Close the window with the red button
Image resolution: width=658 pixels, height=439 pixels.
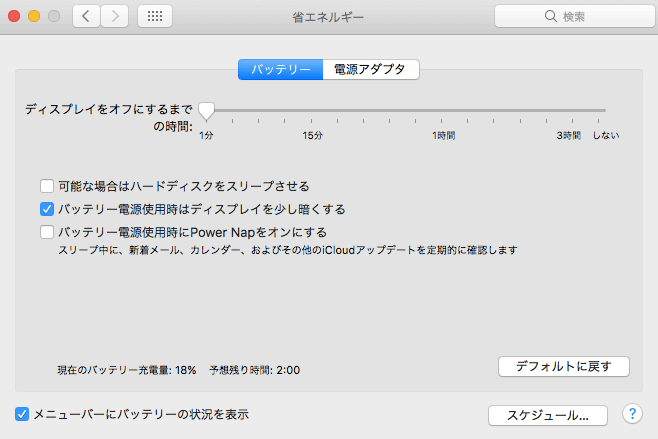14,16
